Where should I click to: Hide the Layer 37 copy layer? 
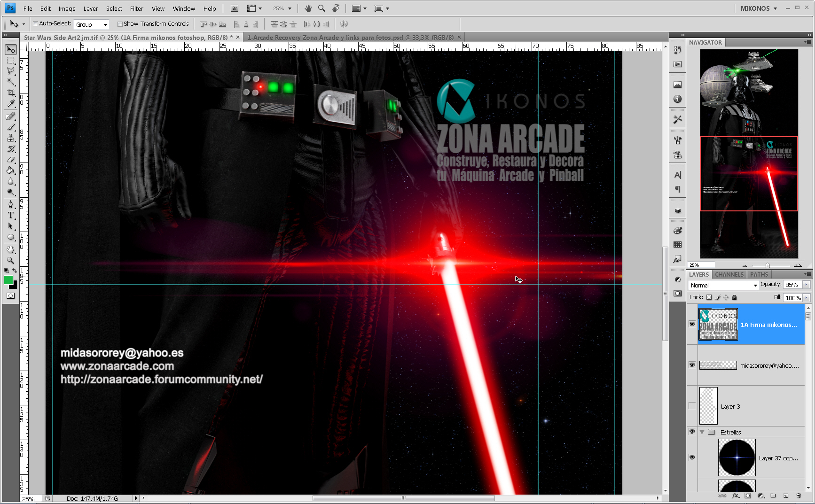(x=692, y=457)
